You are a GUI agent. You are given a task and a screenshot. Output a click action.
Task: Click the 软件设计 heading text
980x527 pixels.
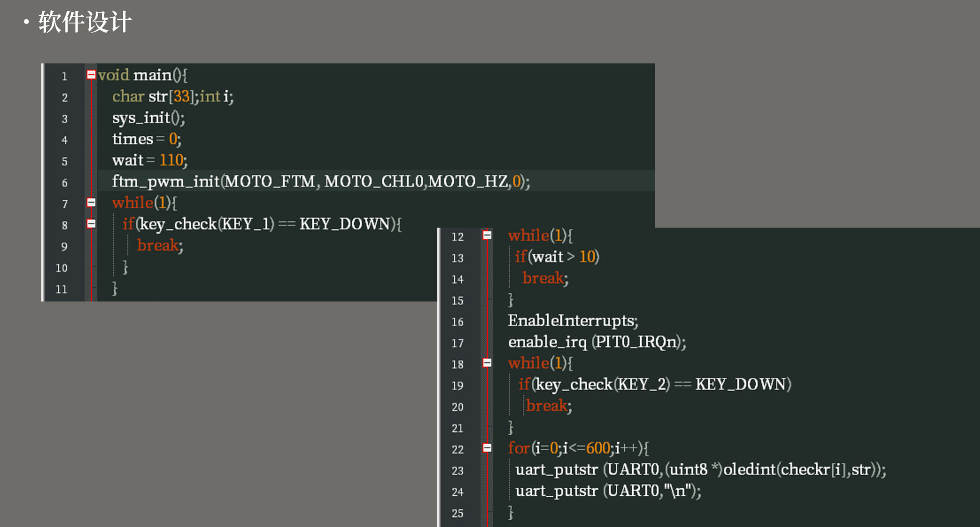(x=85, y=23)
